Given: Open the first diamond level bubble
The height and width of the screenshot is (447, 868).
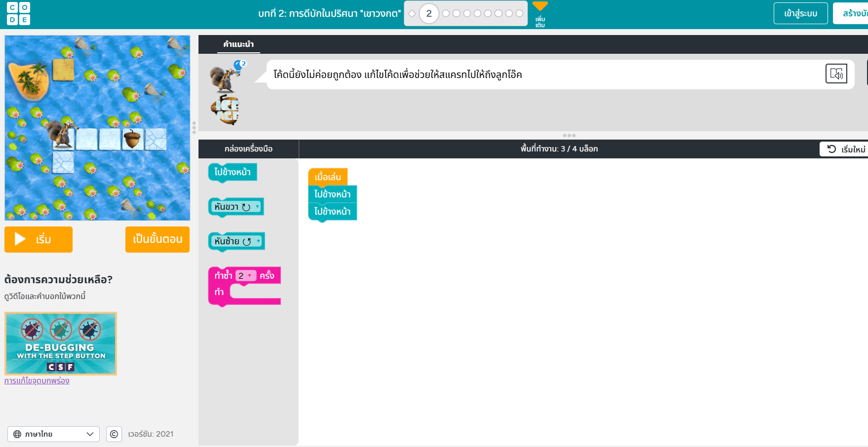Looking at the screenshot, I should click(412, 13).
